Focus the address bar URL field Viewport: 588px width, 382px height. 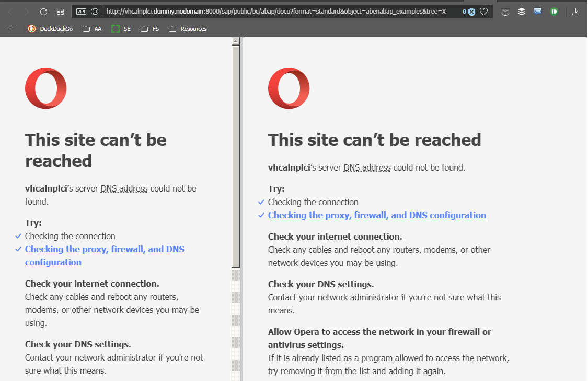(276, 12)
